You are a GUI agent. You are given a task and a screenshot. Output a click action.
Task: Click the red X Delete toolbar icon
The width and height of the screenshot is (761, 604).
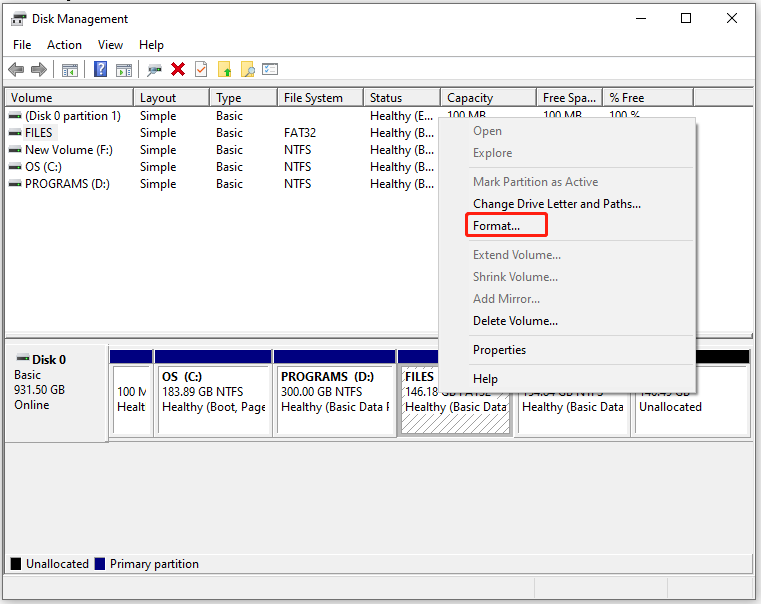pyautogui.click(x=178, y=69)
